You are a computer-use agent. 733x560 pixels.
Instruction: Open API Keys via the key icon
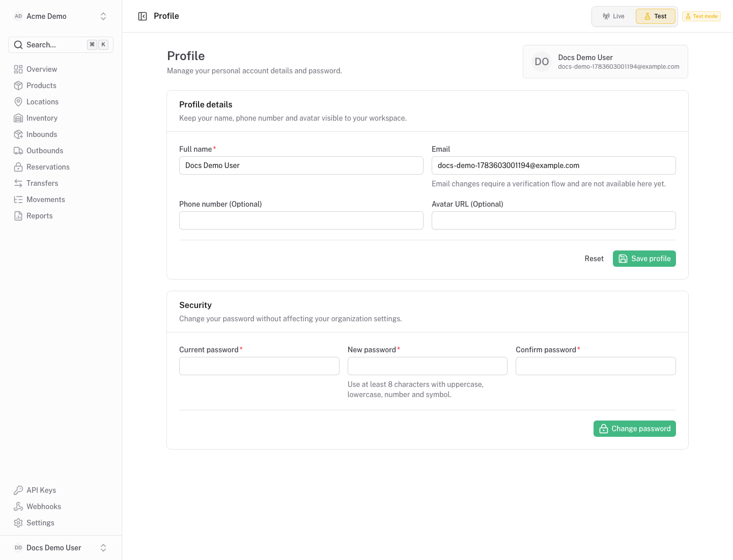[x=18, y=490]
